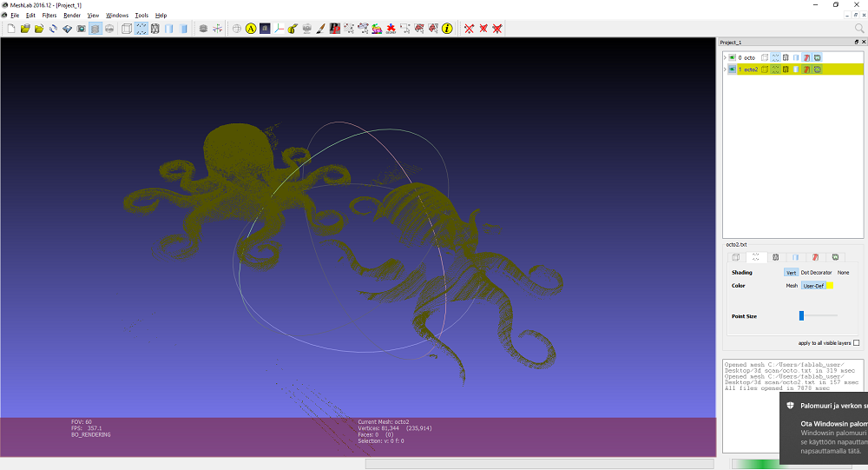Set shading to Dot Decorator

(x=817, y=272)
